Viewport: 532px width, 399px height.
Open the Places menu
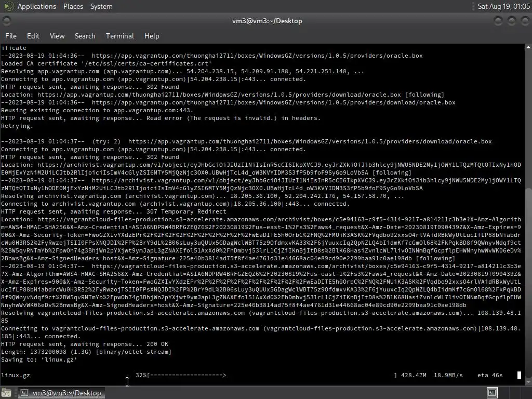(x=73, y=6)
